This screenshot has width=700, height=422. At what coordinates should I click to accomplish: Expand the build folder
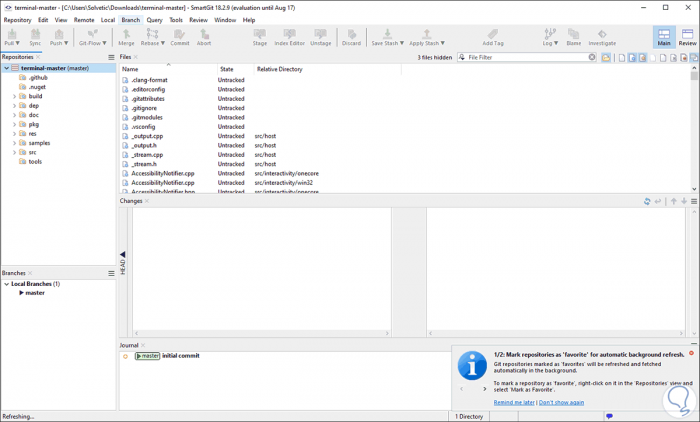tap(14, 96)
